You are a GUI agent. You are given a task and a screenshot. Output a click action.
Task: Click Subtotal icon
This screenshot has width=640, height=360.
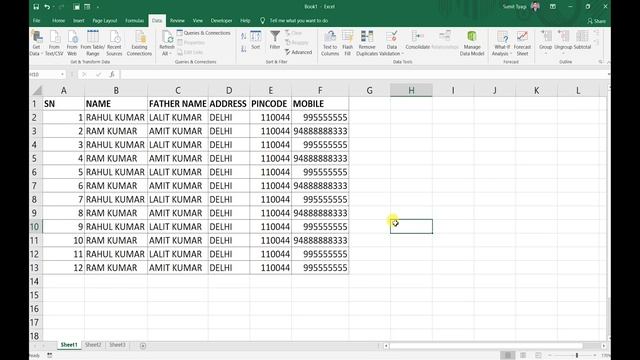point(582,40)
